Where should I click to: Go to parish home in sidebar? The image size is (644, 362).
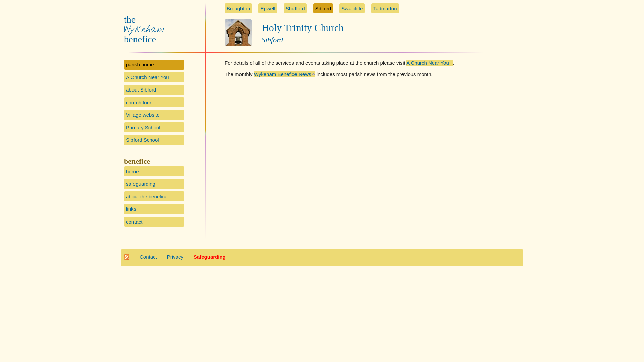[x=154, y=65]
